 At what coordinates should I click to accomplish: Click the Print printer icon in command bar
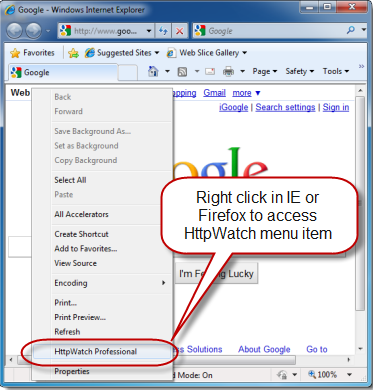tap(228, 71)
